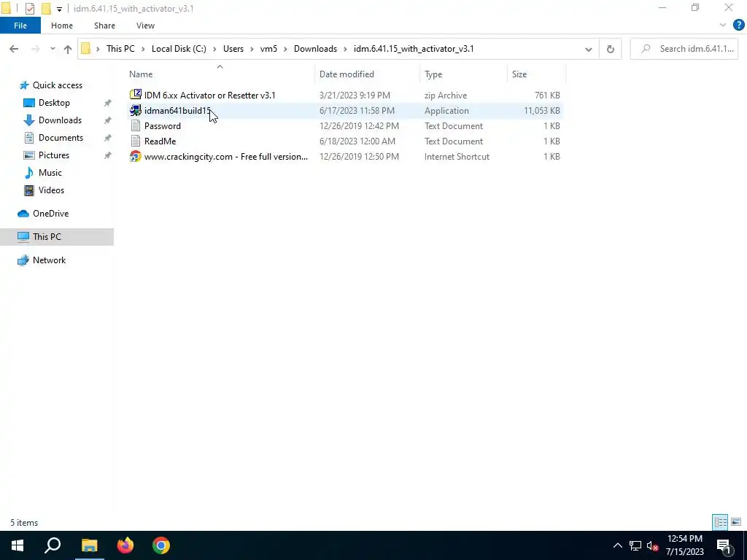Screen dimensions: 747x560
Task: Open Pictures in the navigation pane
Action: 53,155
